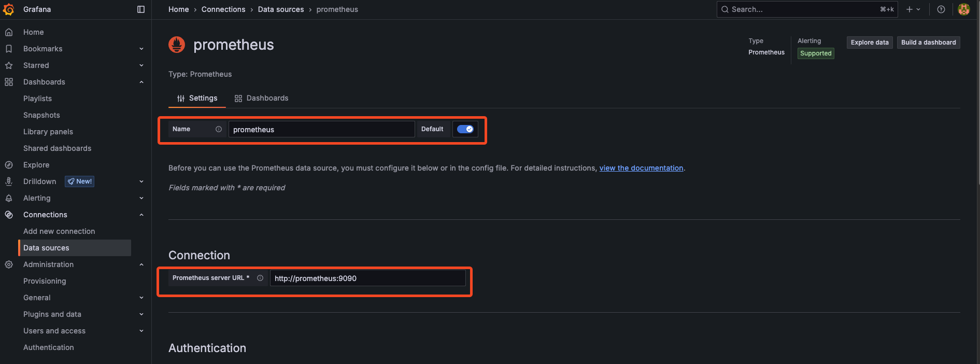980x364 pixels.
Task: Collapse the Connections section chevron
Action: (141, 215)
